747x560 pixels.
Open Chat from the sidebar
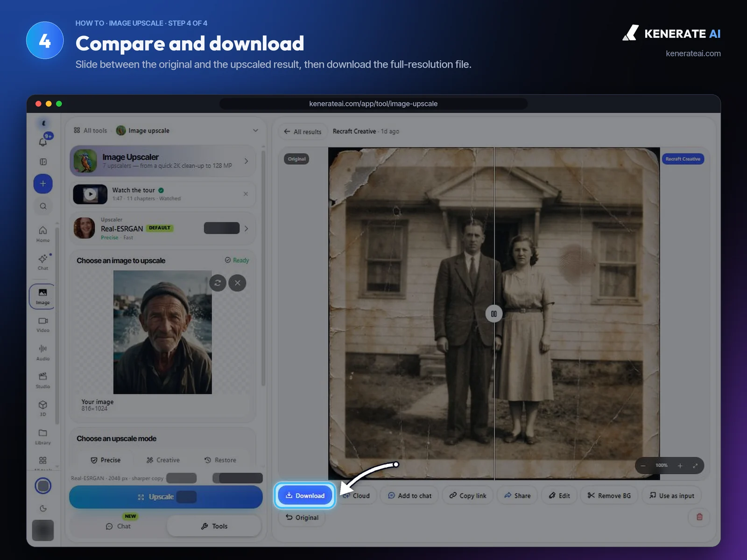click(43, 262)
